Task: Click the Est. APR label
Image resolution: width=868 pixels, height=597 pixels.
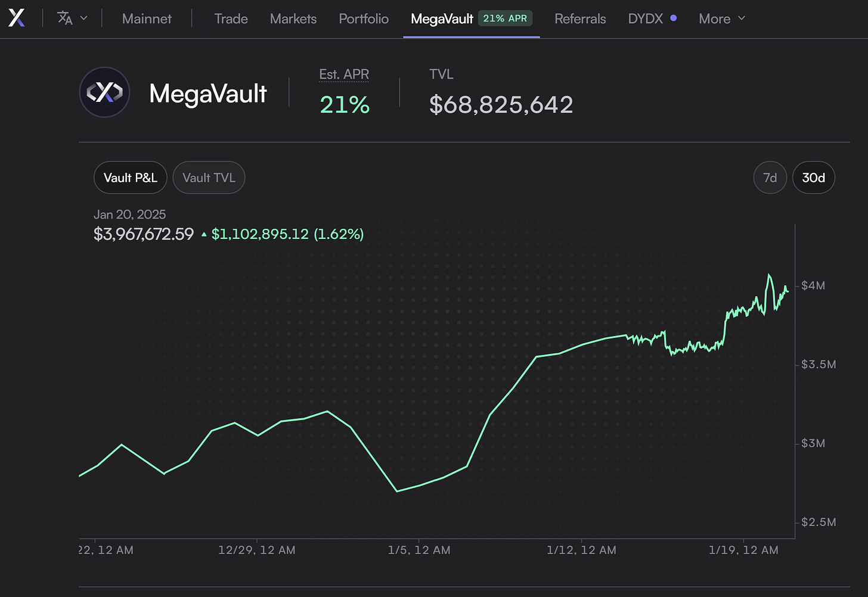Action: coord(344,74)
